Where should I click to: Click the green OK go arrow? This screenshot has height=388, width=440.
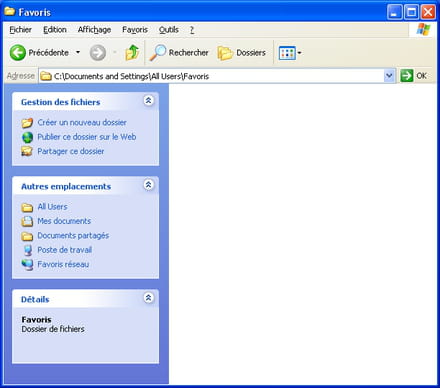(x=407, y=76)
